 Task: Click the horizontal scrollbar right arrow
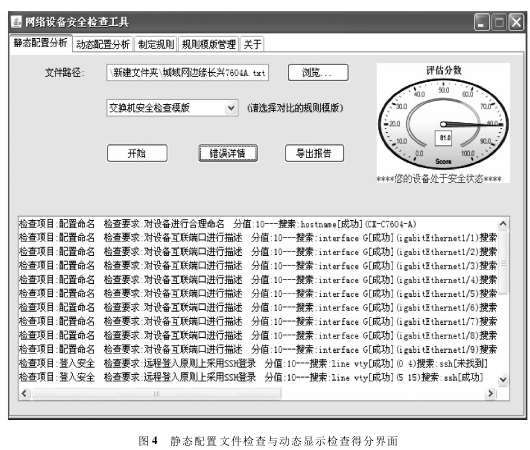490,394
